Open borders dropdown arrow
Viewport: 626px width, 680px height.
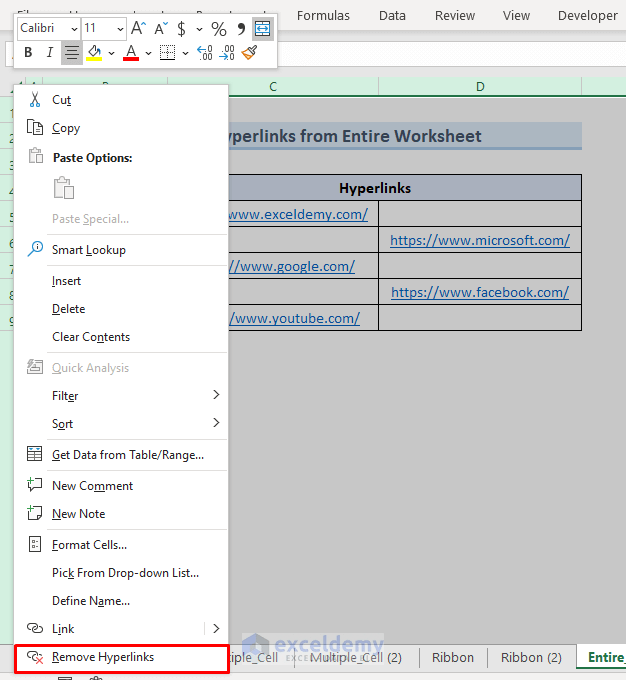point(185,53)
